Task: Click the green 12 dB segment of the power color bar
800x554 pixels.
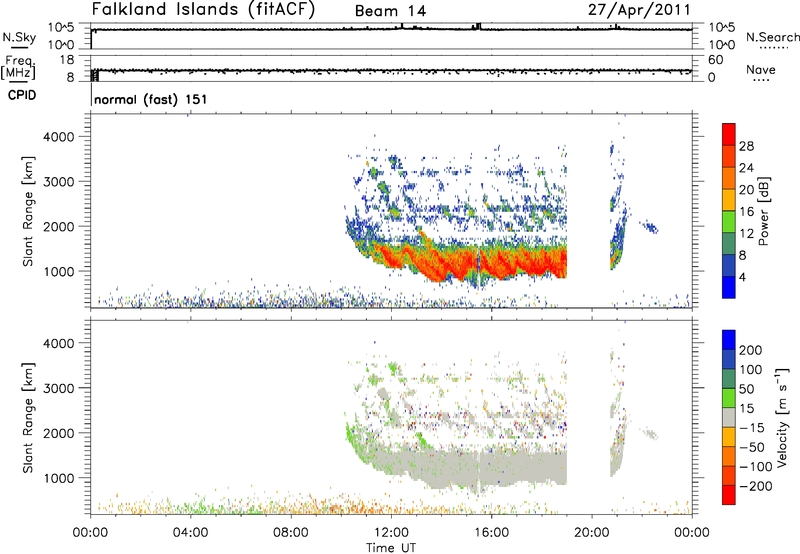Action: tap(729, 222)
